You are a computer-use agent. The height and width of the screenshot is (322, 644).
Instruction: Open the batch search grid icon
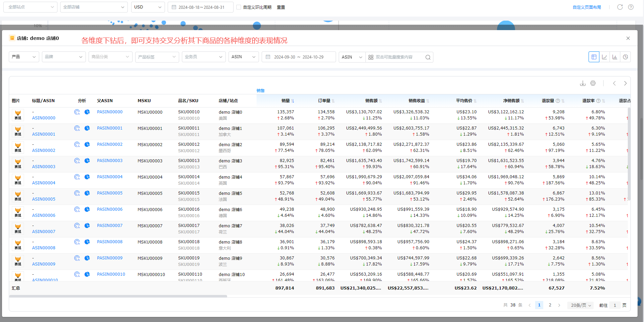371,57
